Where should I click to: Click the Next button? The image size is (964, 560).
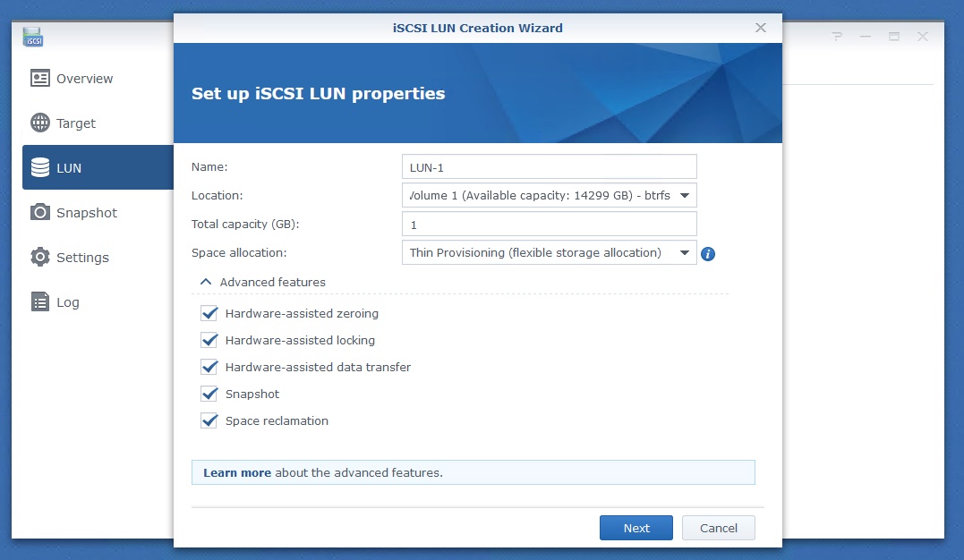click(x=636, y=528)
